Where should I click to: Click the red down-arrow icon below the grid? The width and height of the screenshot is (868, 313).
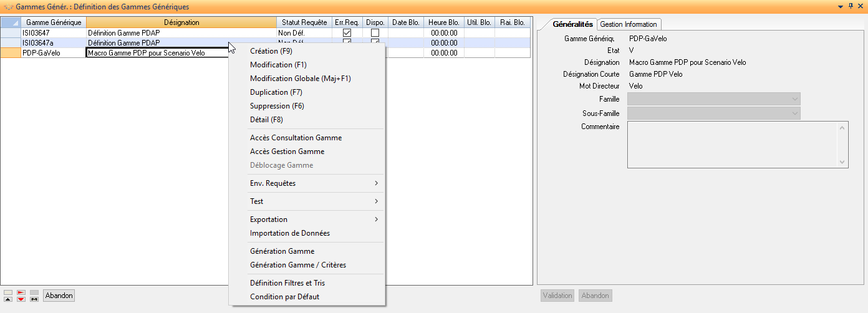21,299
